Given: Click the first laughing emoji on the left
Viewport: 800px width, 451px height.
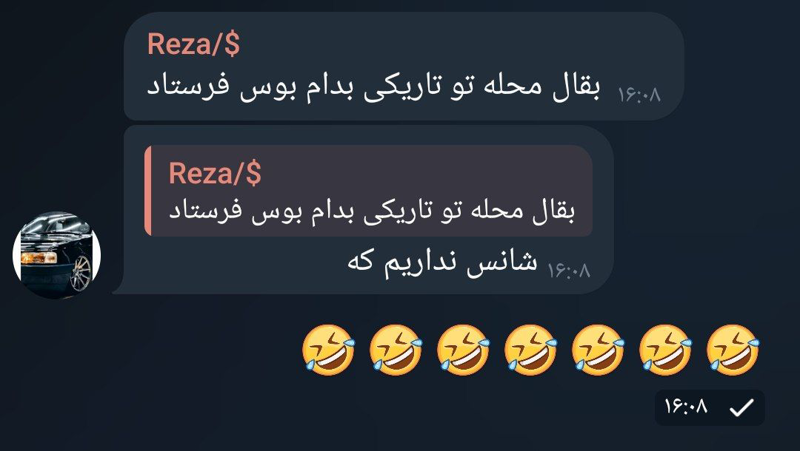Looking at the screenshot, I should click(x=329, y=350).
